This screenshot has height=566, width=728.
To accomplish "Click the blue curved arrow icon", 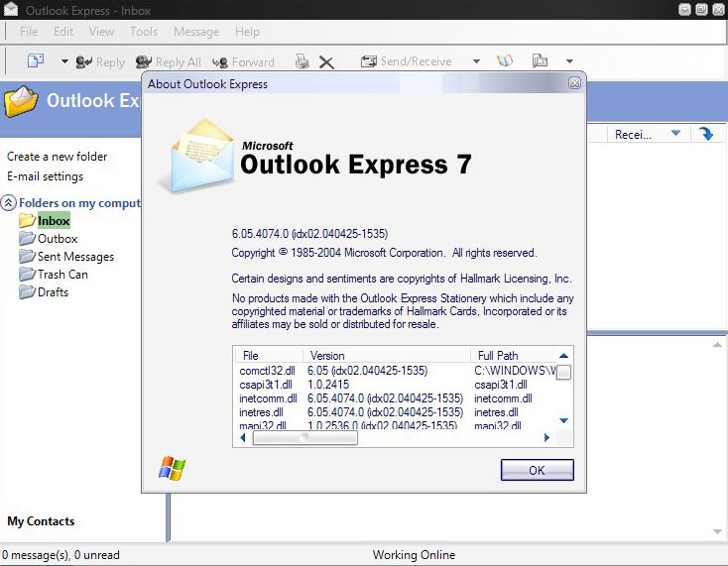I will click(x=706, y=134).
